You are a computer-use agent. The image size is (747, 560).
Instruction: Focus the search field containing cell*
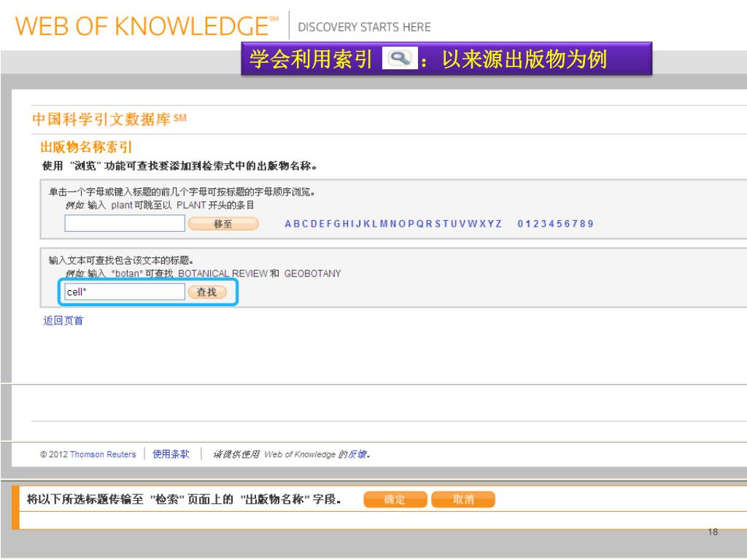pos(125,292)
